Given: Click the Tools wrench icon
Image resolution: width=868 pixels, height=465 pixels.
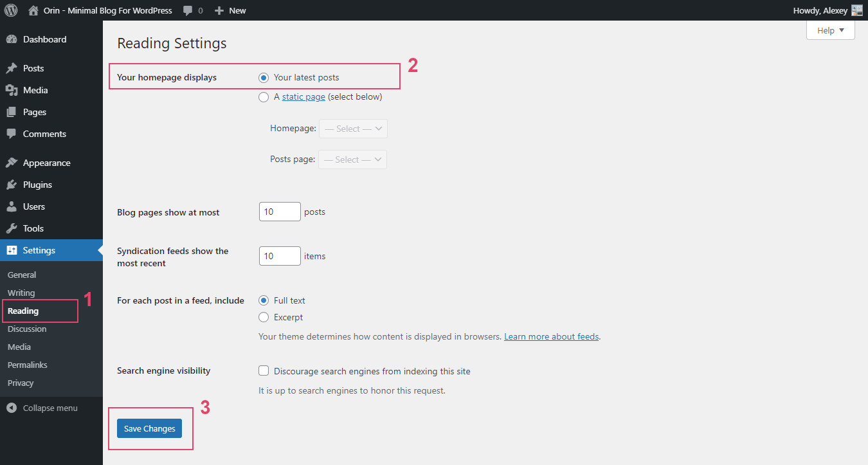Looking at the screenshot, I should pos(12,228).
